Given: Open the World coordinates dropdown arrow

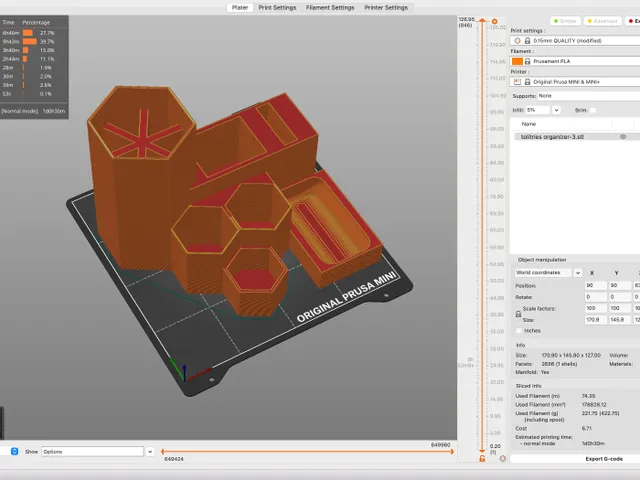Looking at the screenshot, I should pos(578,273).
